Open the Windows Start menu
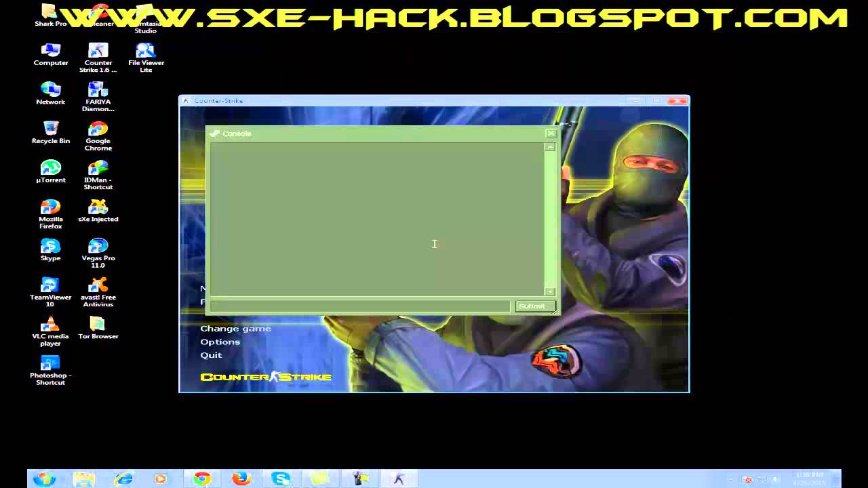Screen dimensions: 868x488 44,479
